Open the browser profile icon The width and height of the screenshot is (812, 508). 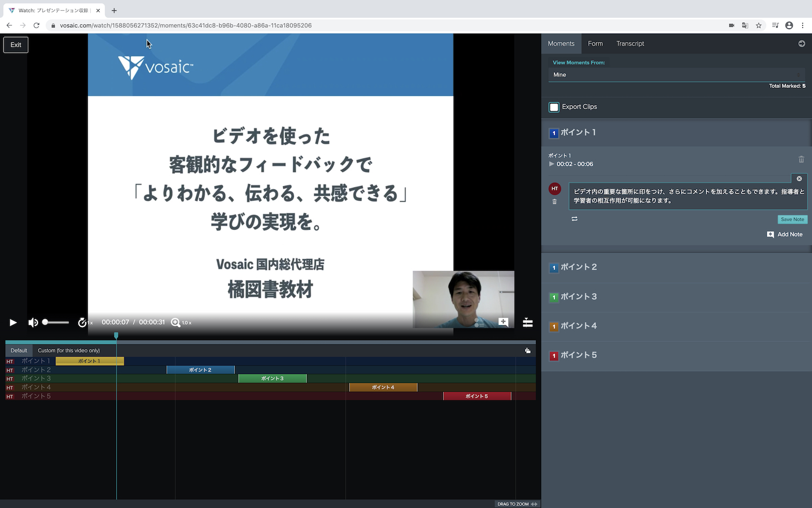click(789, 25)
